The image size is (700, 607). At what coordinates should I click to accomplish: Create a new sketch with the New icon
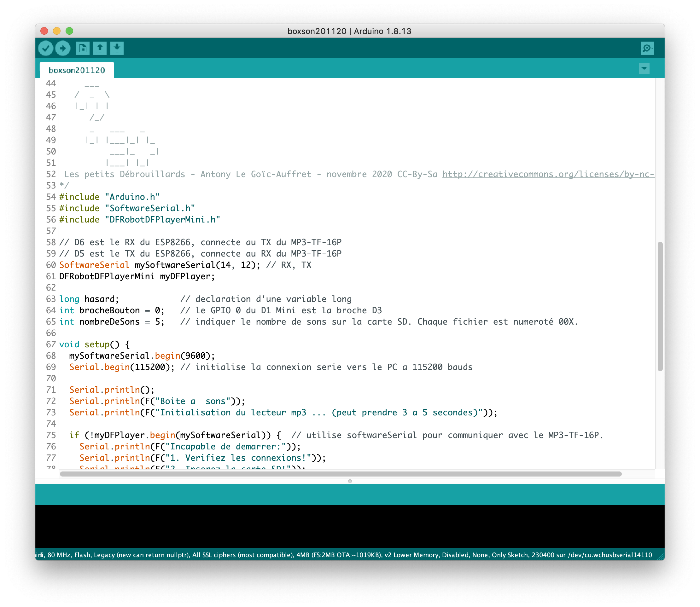point(83,48)
